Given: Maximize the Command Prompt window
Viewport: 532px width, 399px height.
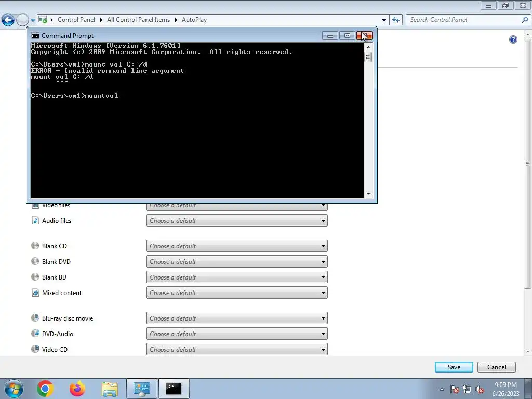Looking at the screenshot, I should 347,36.
